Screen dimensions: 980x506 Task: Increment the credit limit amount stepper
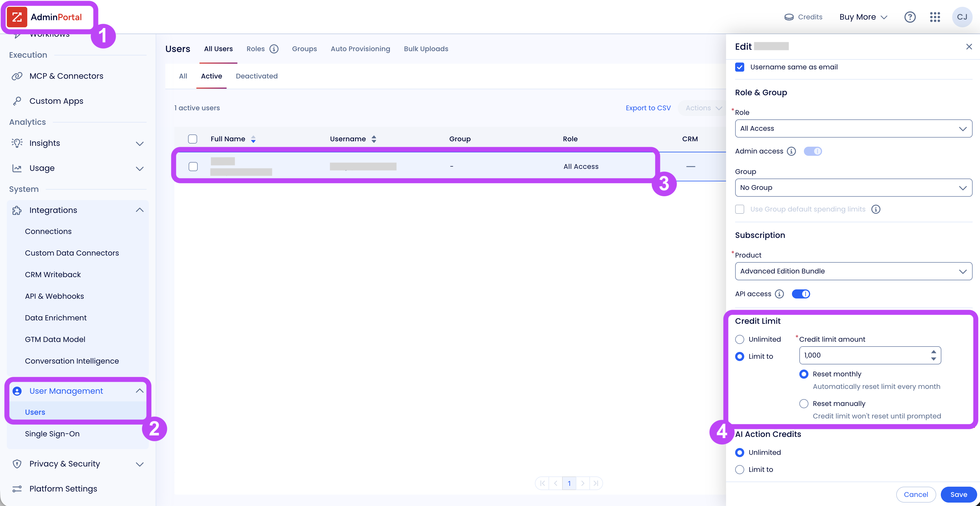click(933, 351)
